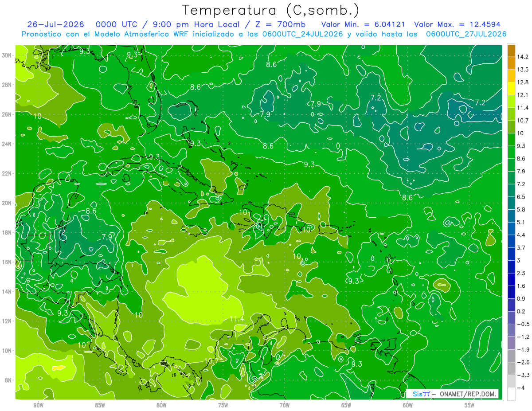The image size is (532, 411).
Task: Click the '80W' longitude axis label
Action: click(x=161, y=406)
